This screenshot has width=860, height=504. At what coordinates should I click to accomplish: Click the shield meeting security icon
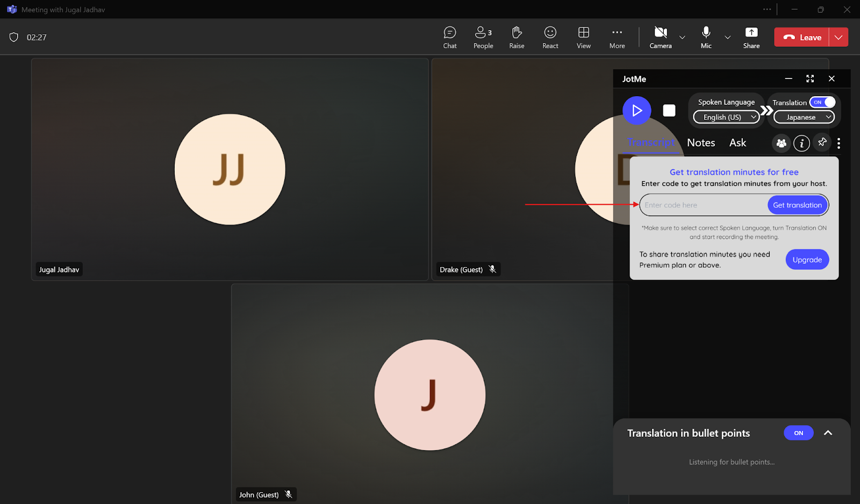14,37
